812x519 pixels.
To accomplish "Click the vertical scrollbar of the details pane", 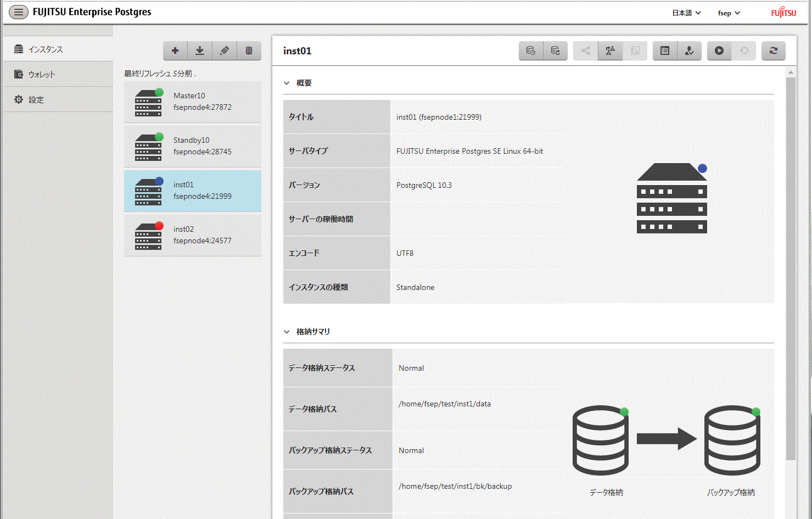I will 791,269.
